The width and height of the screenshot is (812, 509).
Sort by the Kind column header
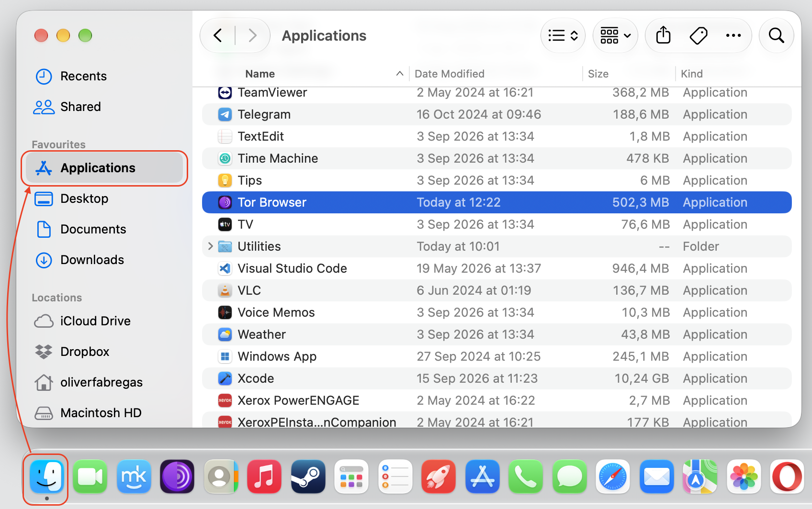pos(692,74)
